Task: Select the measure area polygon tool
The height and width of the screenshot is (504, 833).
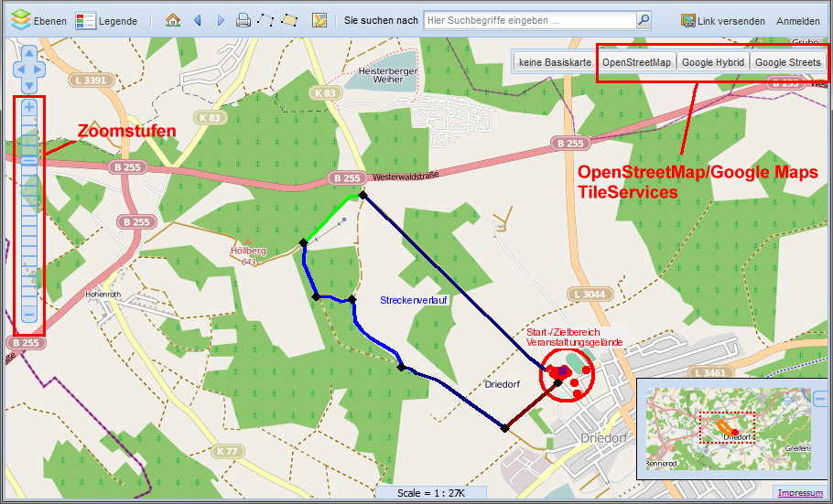Action: (x=289, y=20)
